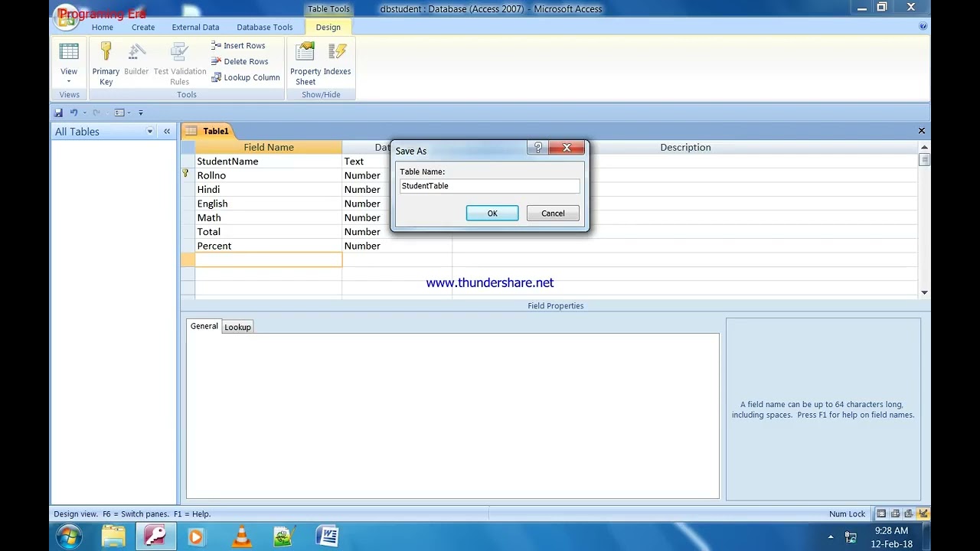Click the Microsoft Office Access Help icon
The image size is (980, 551).
[923, 26]
